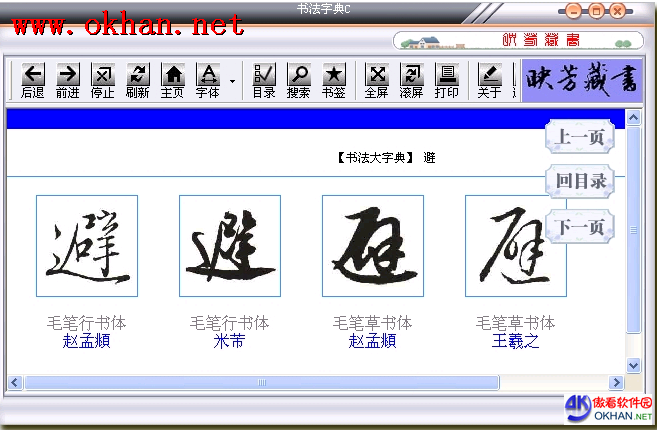
Task: Open the 赵孟頫 link under 毛笔草书体
Action: pos(372,341)
